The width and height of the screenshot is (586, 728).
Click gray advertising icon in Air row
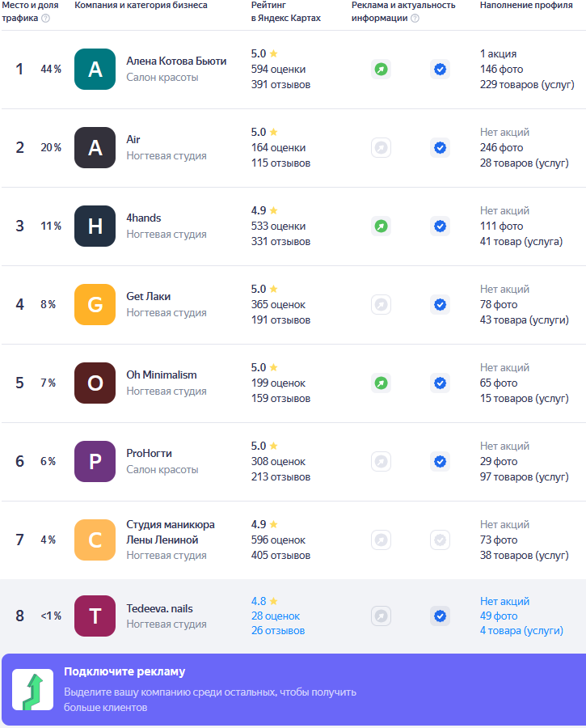click(x=382, y=148)
